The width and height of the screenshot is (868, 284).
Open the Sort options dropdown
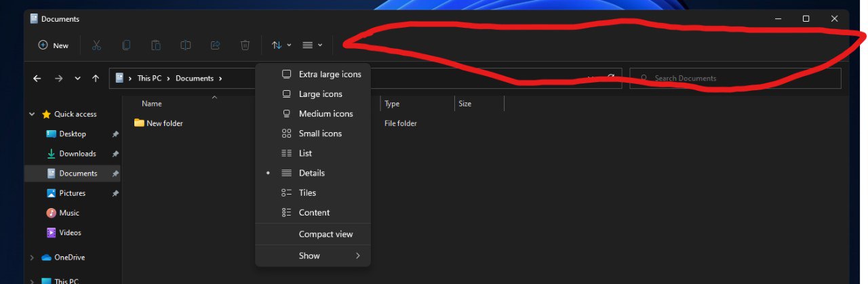pyautogui.click(x=281, y=45)
